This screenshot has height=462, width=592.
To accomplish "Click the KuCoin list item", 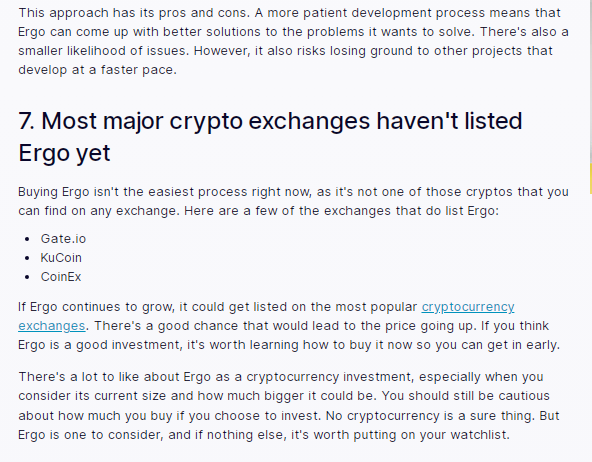I will (61, 258).
